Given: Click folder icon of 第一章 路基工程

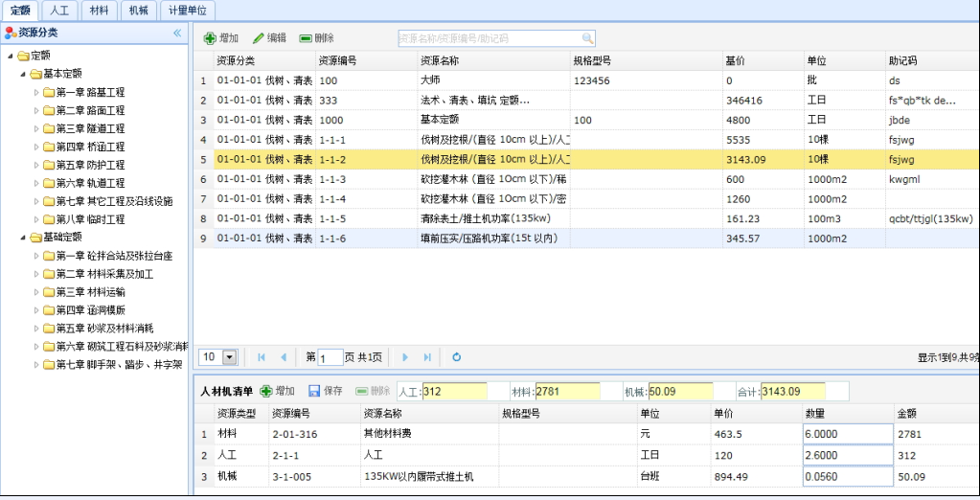Looking at the screenshot, I should click(49, 93).
